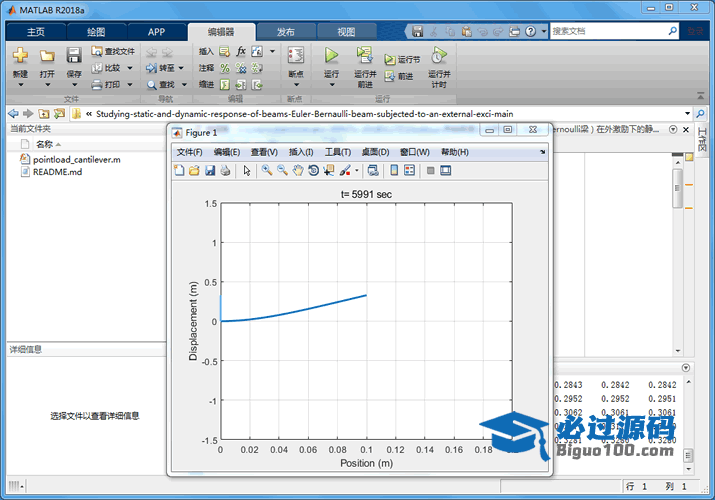
Task: Switch to the 发布 ribbon tab
Action: tap(285, 32)
